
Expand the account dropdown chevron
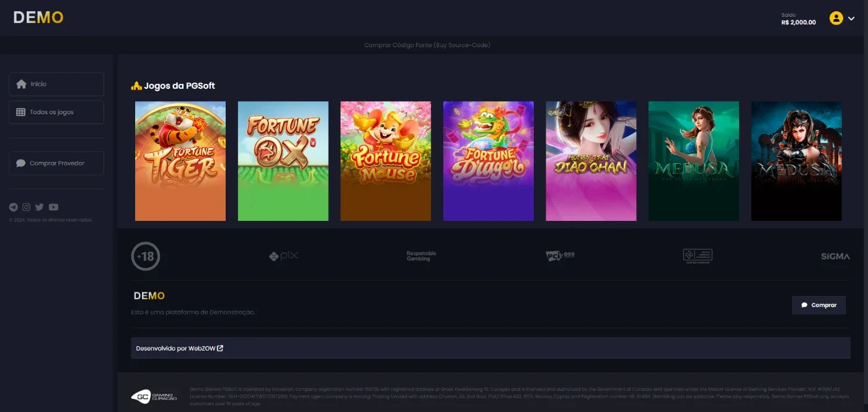(x=851, y=19)
